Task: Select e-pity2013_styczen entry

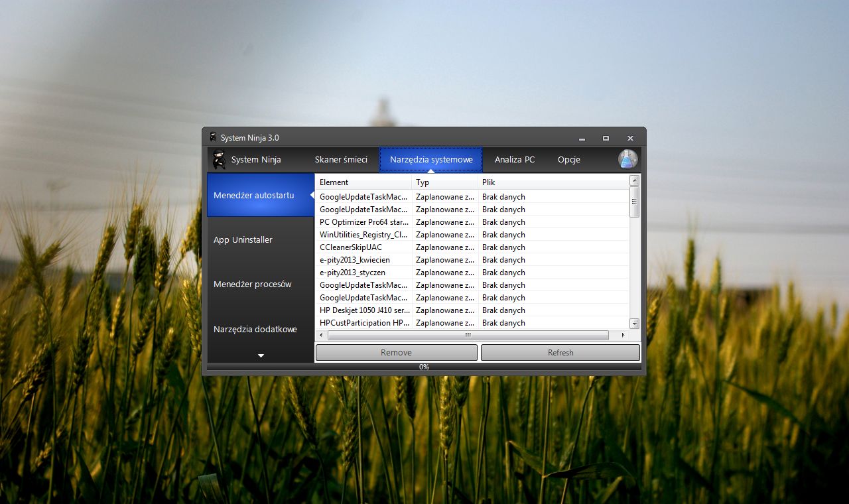Action: click(x=472, y=272)
